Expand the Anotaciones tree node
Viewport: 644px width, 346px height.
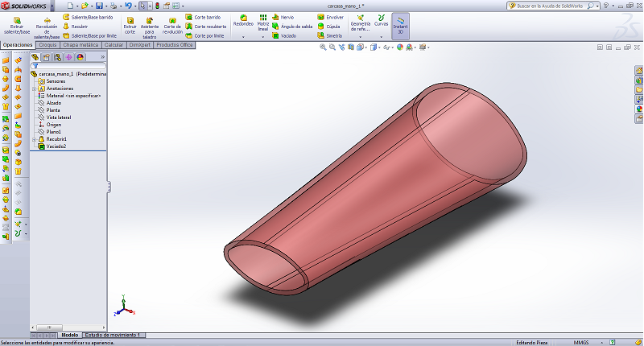click(35, 89)
